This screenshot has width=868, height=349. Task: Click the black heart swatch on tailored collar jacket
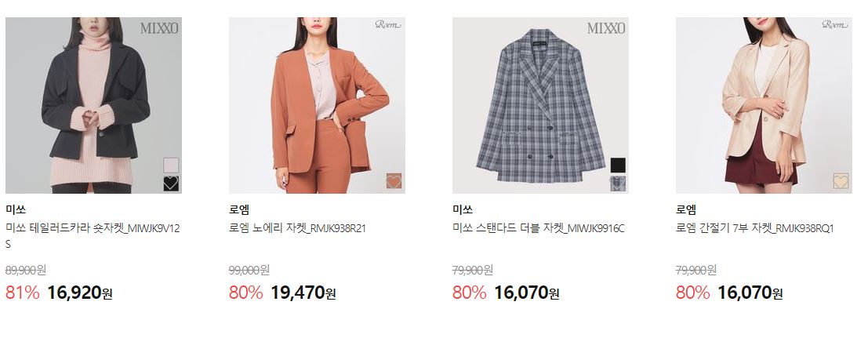171,184
